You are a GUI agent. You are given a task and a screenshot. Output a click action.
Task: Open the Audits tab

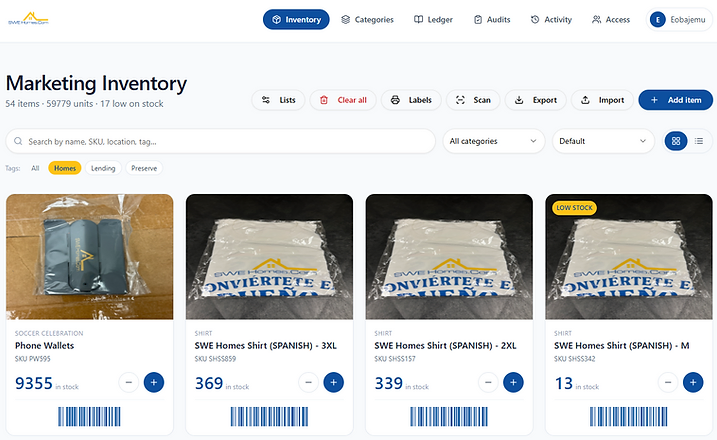pos(492,20)
